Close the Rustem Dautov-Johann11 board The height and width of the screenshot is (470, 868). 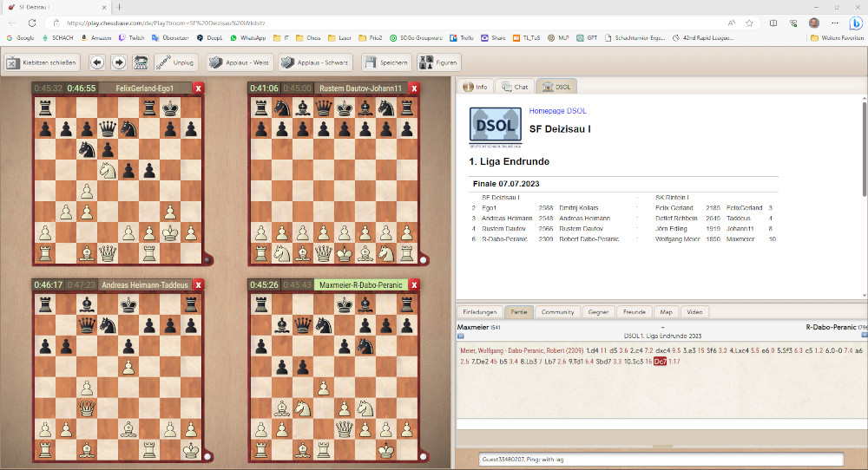(414, 88)
